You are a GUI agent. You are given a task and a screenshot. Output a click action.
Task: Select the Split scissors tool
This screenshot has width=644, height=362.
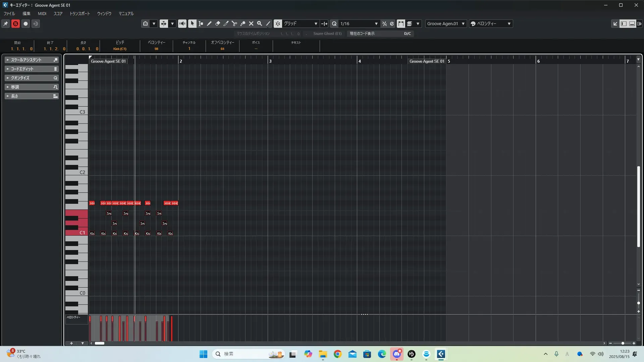pyautogui.click(x=234, y=23)
